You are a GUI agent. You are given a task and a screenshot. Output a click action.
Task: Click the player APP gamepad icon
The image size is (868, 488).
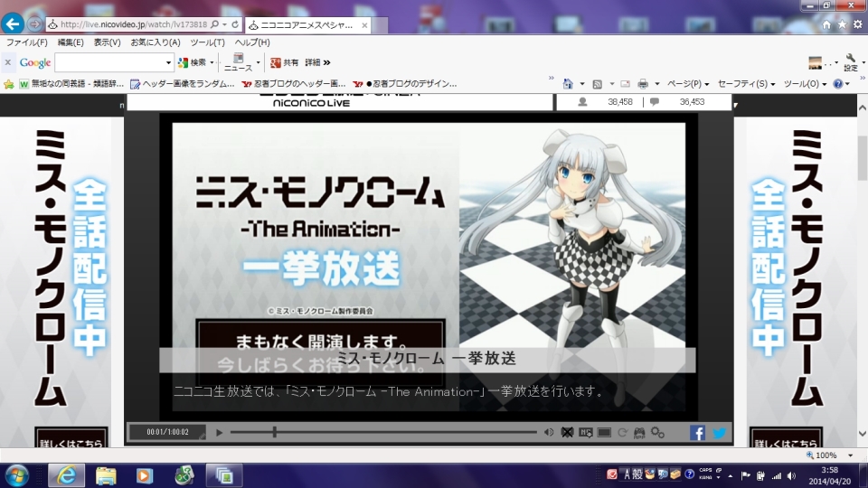pyautogui.click(x=639, y=433)
